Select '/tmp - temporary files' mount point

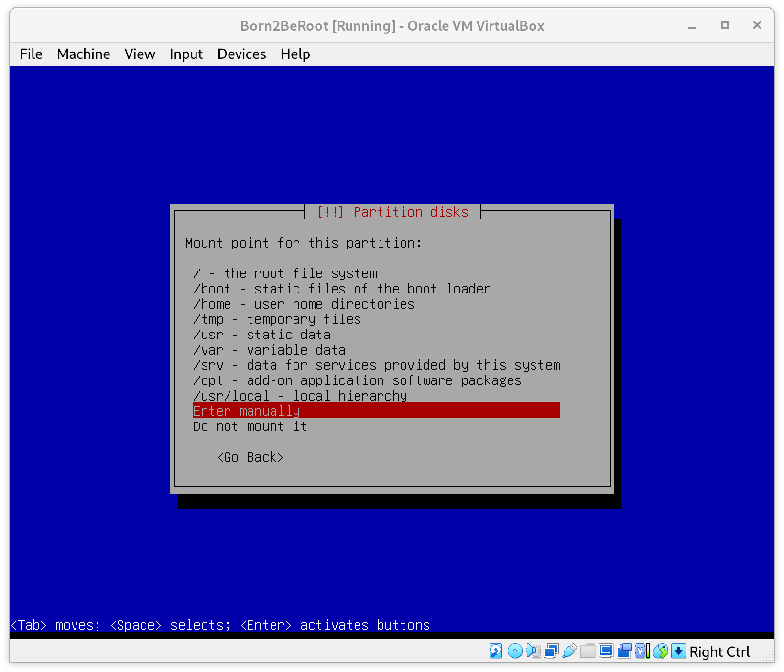pos(376,320)
